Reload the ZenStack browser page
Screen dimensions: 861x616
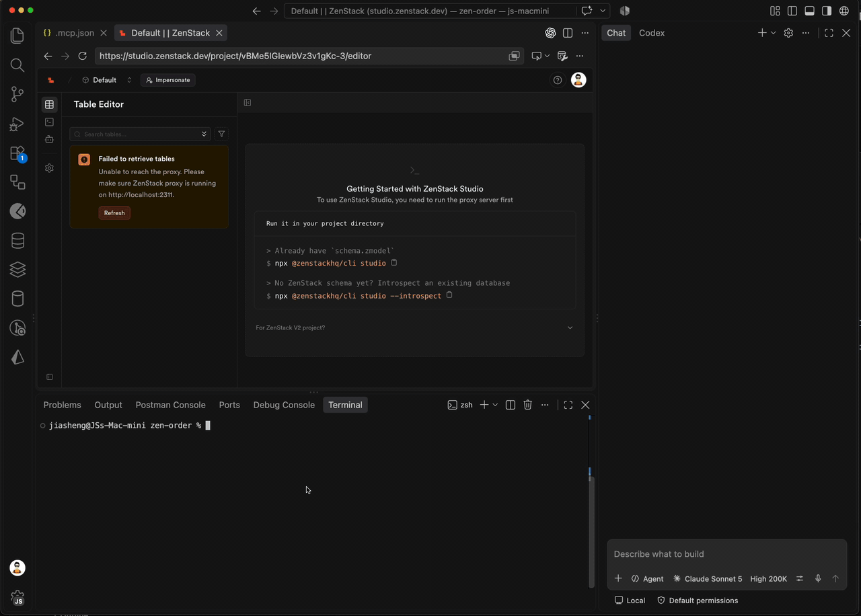click(83, 56)
